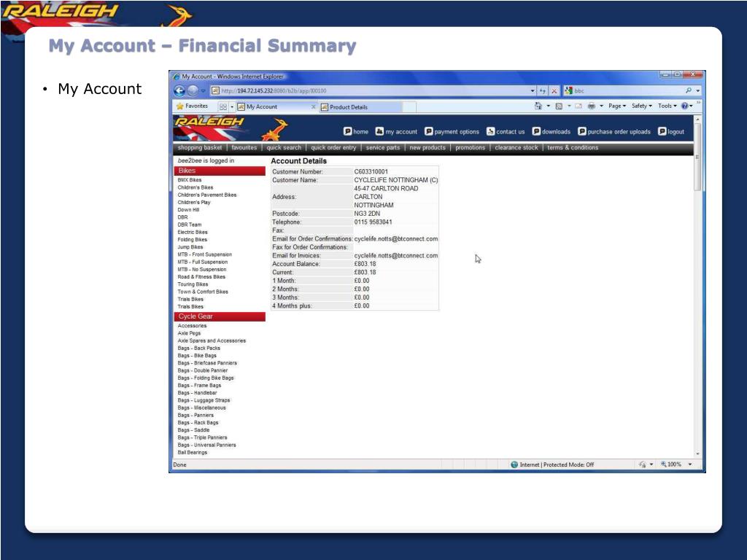This screenshot has height=560, width=747.
Task: Click the page vertical scrollbar thumb
Action: 697,157
